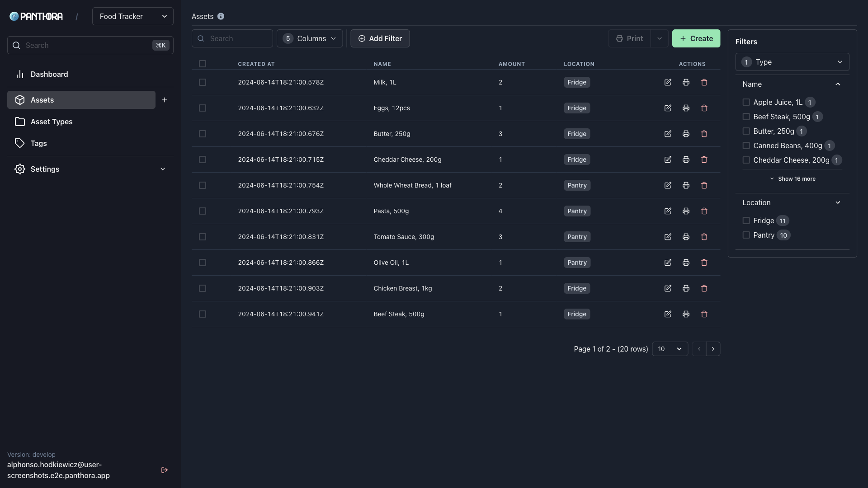Click the table Search input field

click(237, 38)
